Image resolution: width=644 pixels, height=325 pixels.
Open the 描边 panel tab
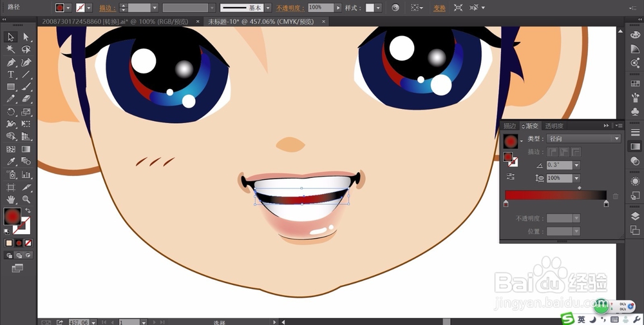tap(509, 126)
